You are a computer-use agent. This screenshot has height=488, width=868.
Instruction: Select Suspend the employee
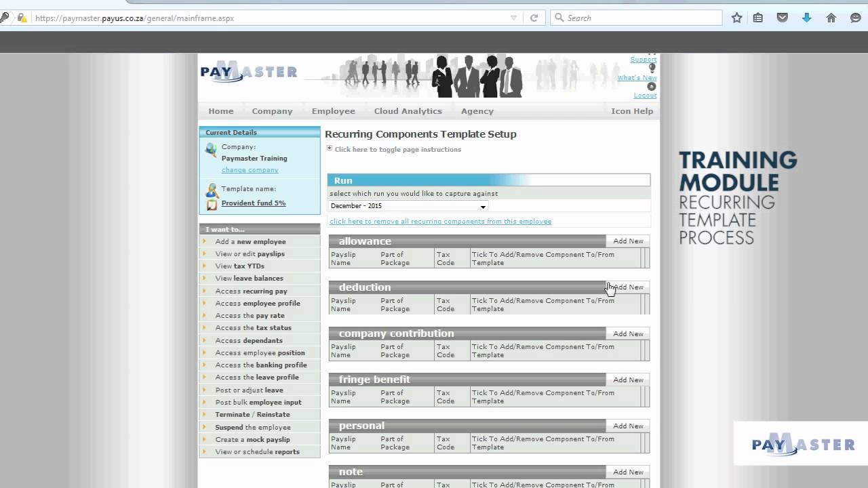click(x=252, y=427)
